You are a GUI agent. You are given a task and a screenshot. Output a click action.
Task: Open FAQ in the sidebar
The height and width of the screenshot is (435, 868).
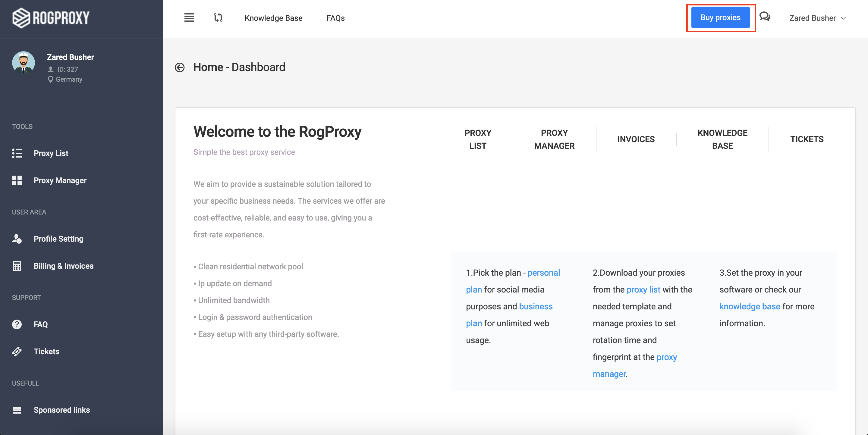pyautogui.click(x=41, y=324)
